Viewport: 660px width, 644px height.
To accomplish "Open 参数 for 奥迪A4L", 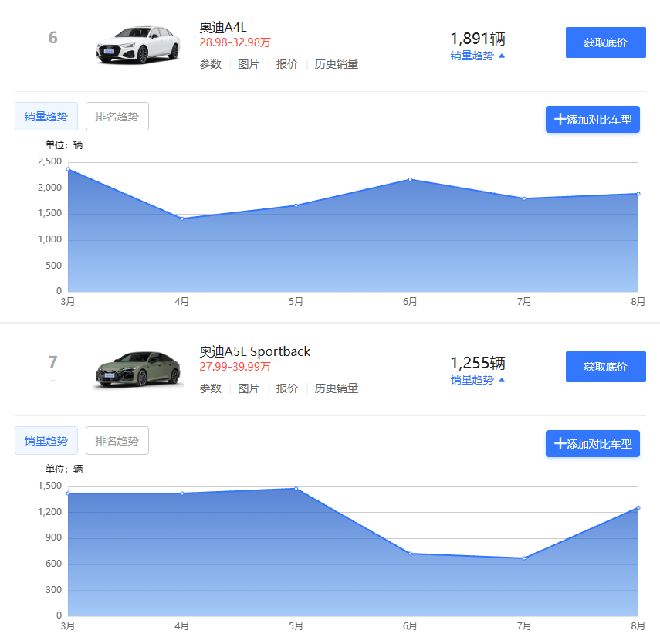I will click(x=211, y=64).
